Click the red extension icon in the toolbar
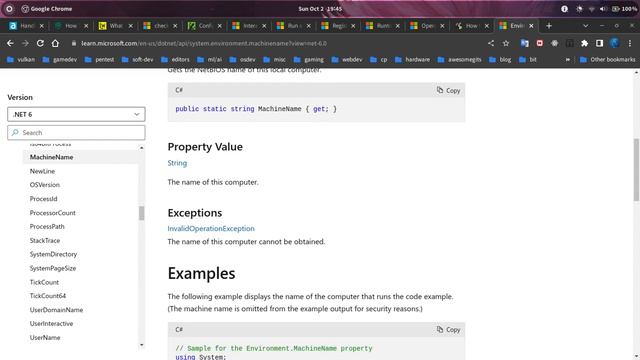Viewport: 640px width, 360px height. [x=540, y=43]
